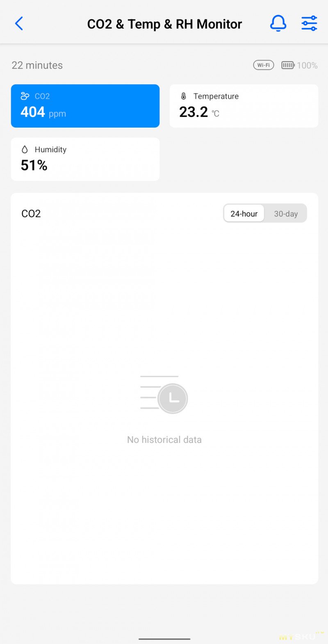Select the CO2 404 ppm card
328x644 pixels.
[85, 106]
